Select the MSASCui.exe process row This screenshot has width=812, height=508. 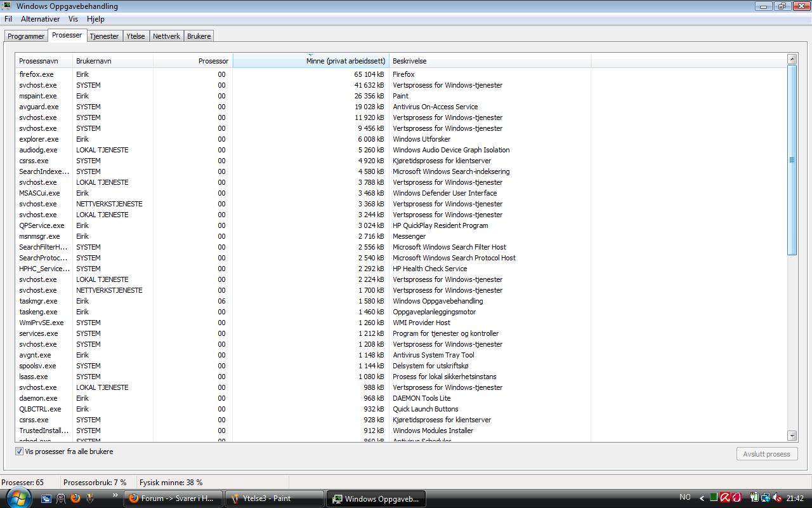coord(401,193)
